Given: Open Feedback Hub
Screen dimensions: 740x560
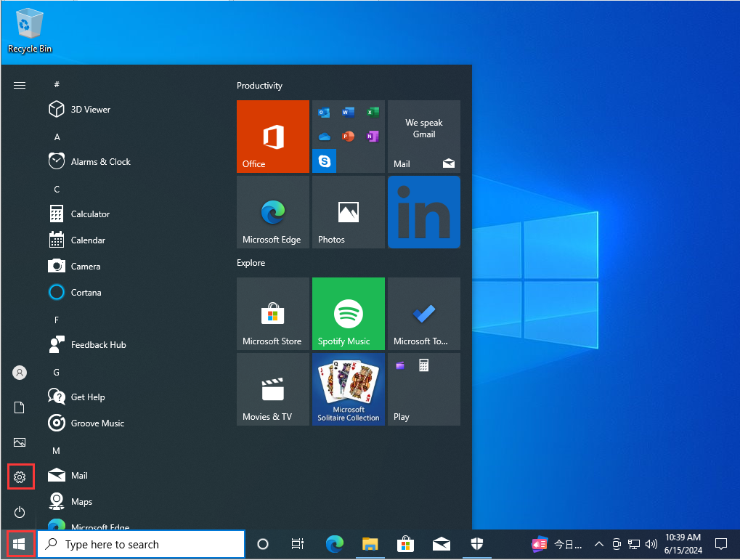Looking at the screenshot, I should (87, 345).
